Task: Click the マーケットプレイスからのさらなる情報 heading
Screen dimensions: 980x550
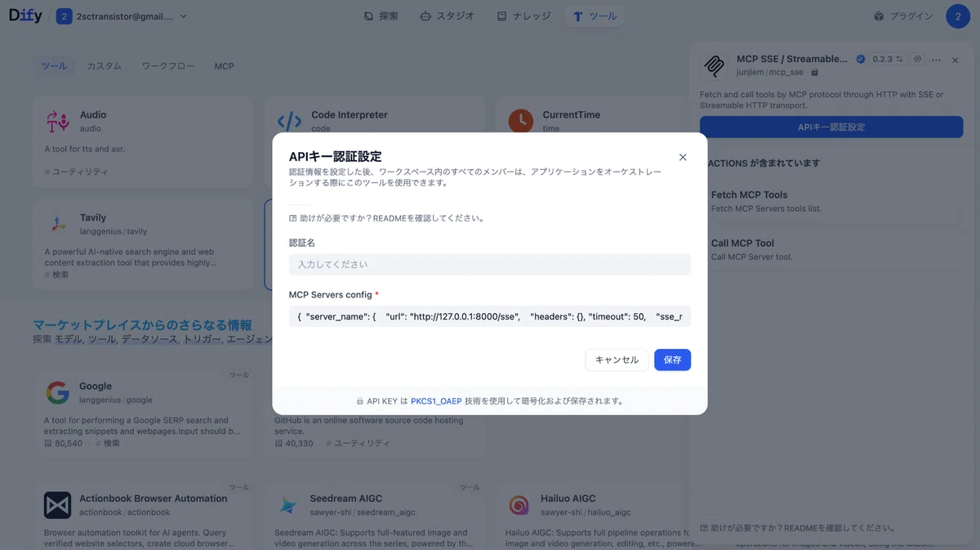Action: 142,325
